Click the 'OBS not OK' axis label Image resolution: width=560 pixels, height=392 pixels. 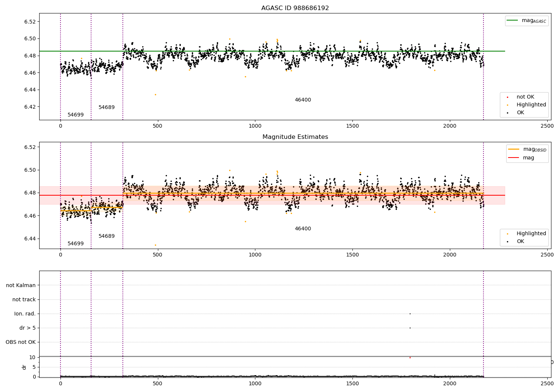(x=21, y=342)
